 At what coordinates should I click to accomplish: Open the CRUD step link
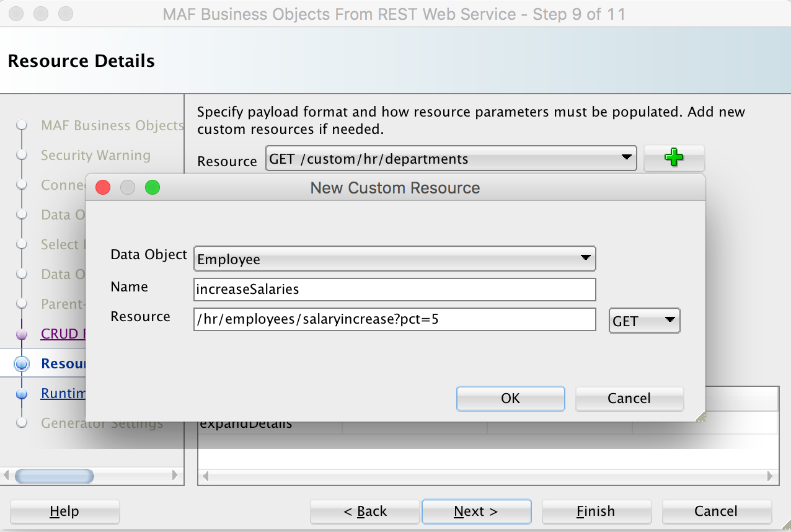point(63,334)
